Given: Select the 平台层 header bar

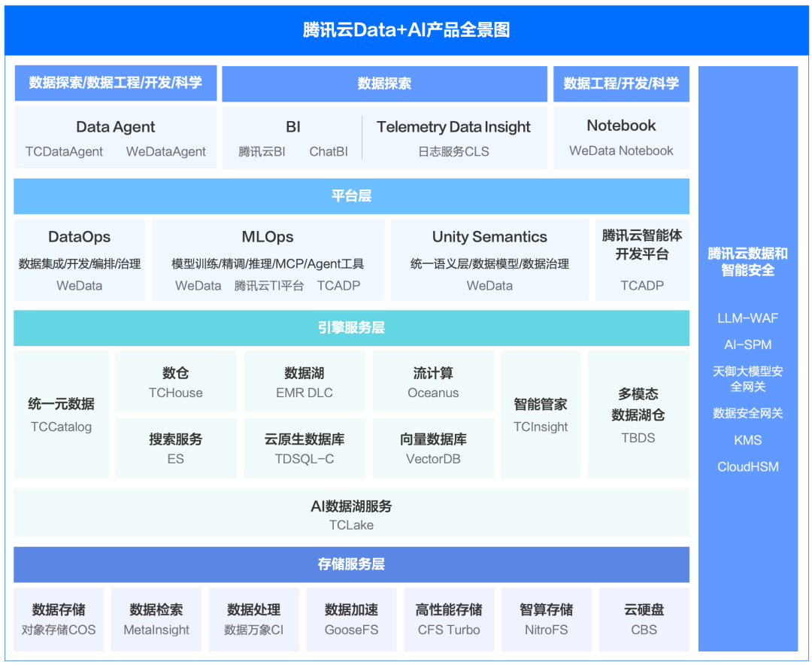Looking at the screenshot, I should click(351, 196).
